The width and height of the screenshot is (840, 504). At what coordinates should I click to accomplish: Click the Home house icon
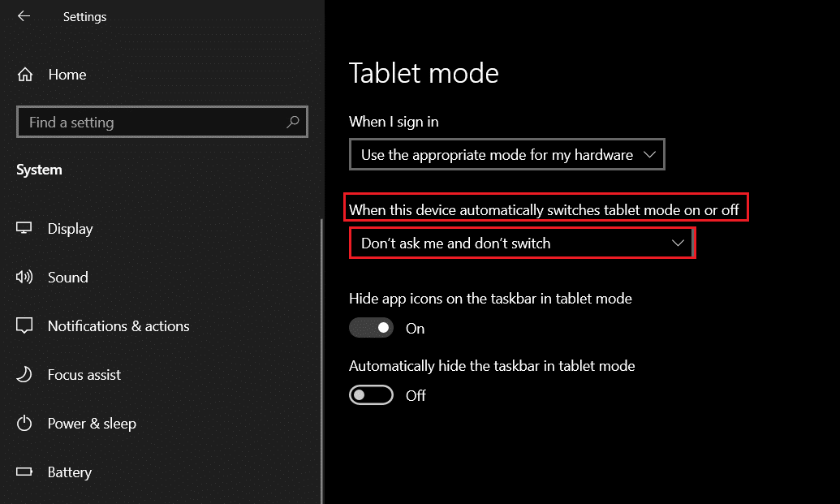[x=25, y=75]
